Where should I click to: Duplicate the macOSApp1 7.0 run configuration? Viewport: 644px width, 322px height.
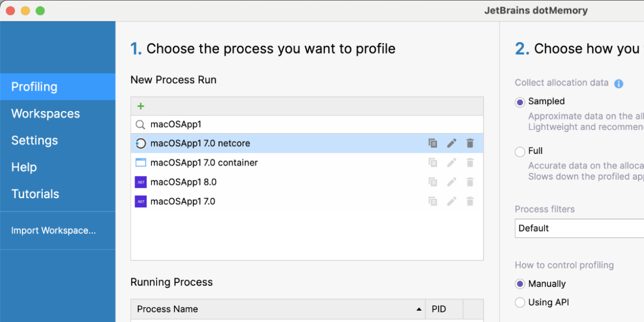433,201
